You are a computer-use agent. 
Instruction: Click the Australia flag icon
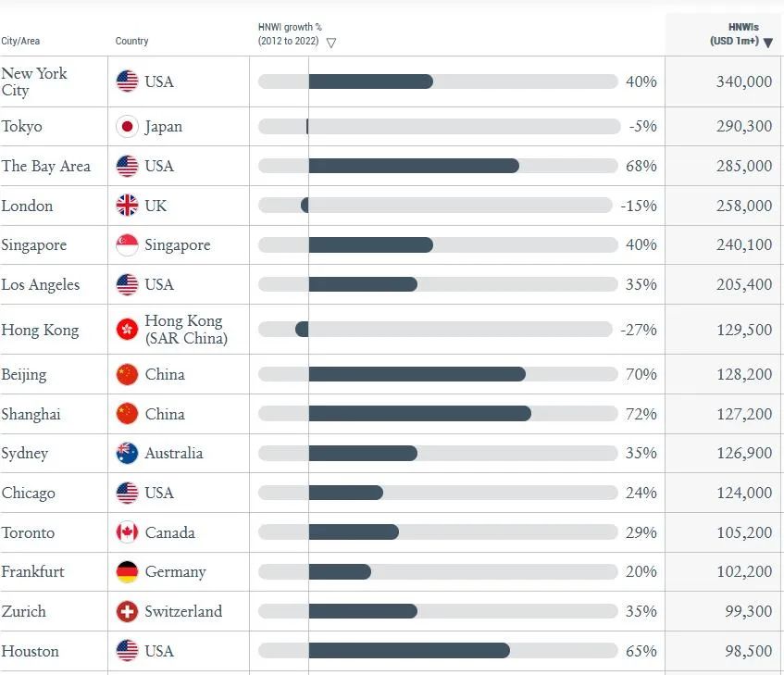tap(127, 453)
